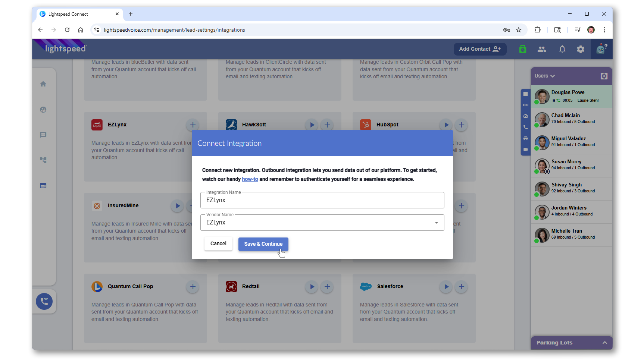Screen dimensions: 644x362
Task: Click the Salesforce card title
Action: 390,287
